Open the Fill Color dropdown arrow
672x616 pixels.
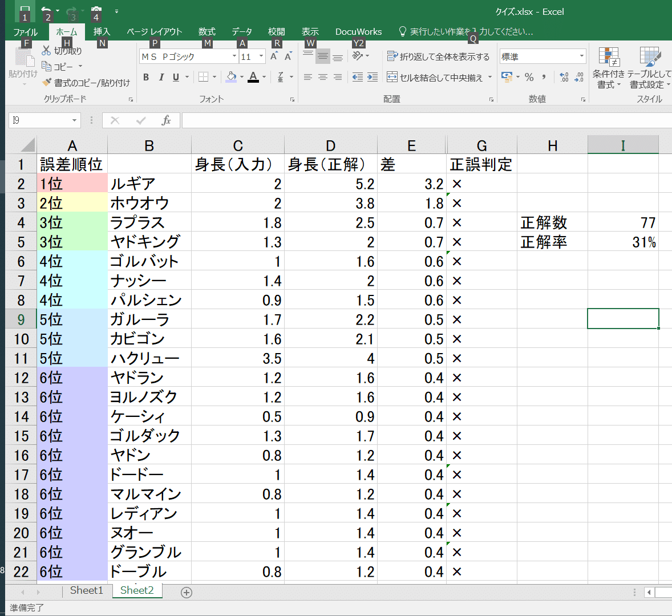click(x=242, y=77)
